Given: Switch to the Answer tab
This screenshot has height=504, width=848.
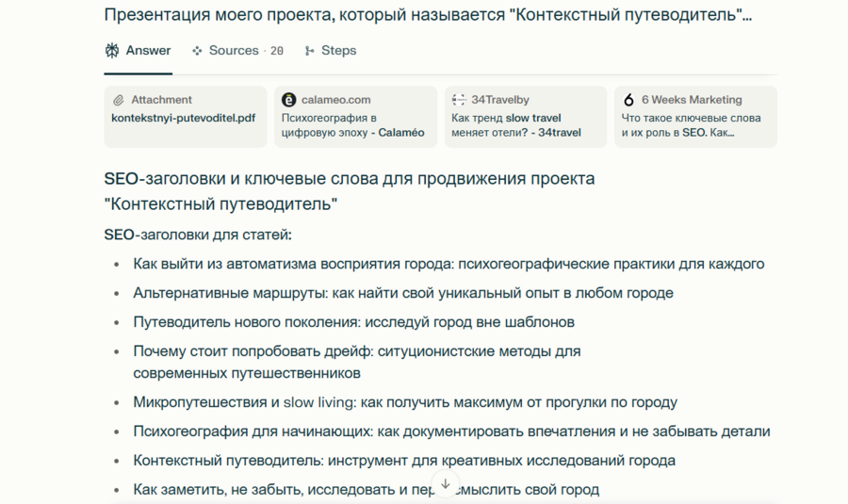Looking at the screenshot, I should click(148, 51).
